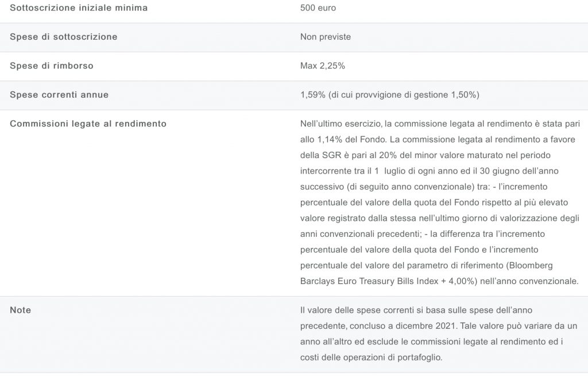Click the "Spese correnti annue" label
The width and height of the screenshot is (588, 376).
pyautogui.click(x=59, y=94)
